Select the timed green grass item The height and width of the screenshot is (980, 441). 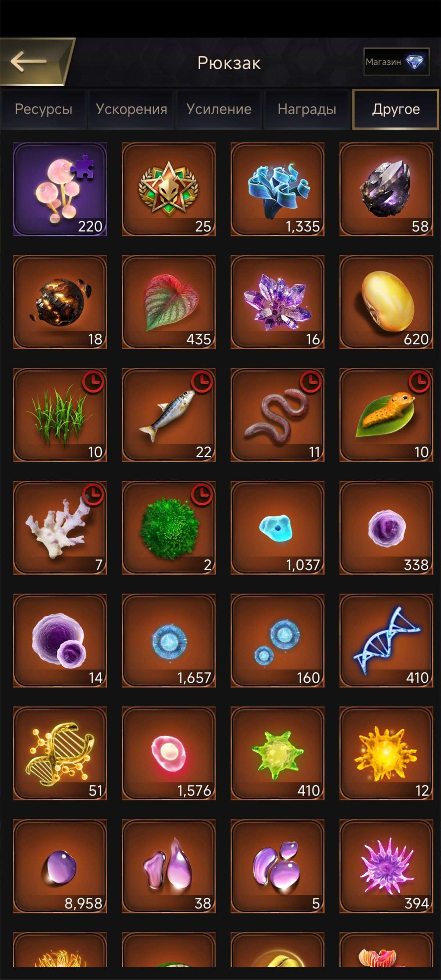[60, 415]
